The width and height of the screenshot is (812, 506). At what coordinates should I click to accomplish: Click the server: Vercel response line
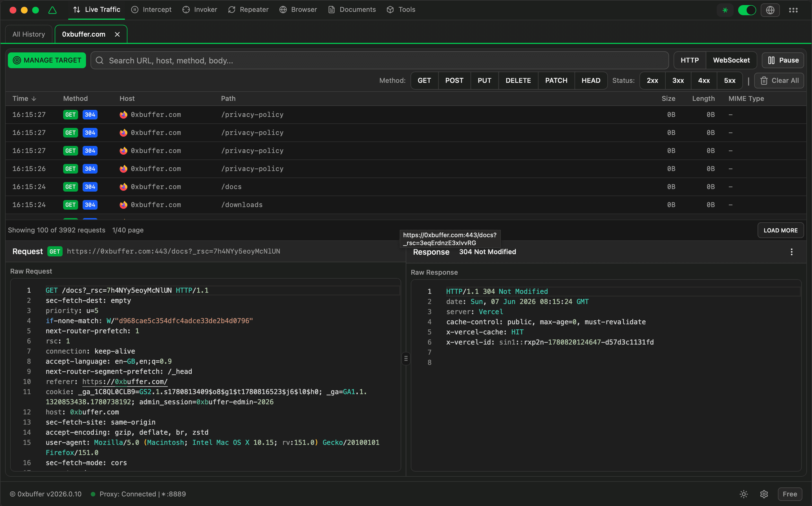pyautogui.click(x=475, y=312)
